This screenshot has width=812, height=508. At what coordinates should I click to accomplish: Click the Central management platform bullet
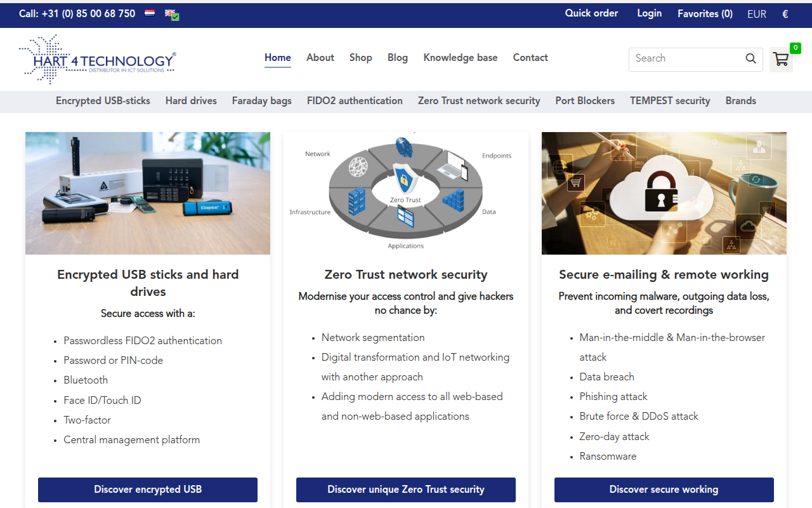132,440
